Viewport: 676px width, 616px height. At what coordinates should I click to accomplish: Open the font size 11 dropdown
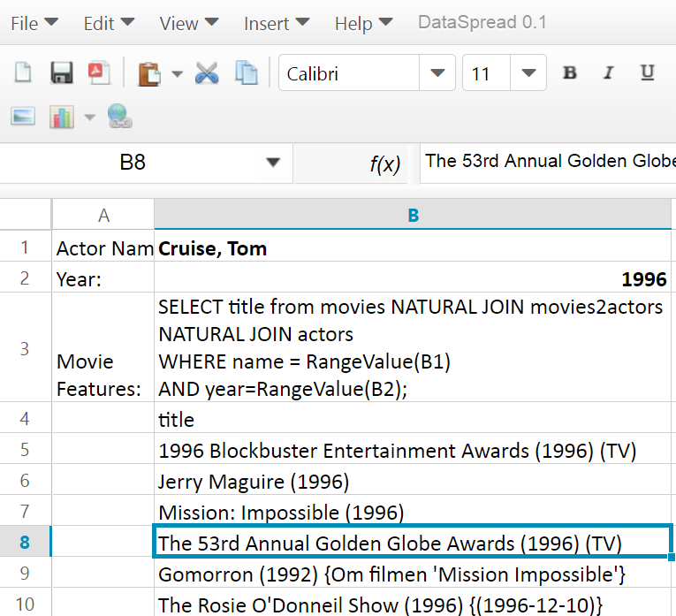tap(528, 73)
